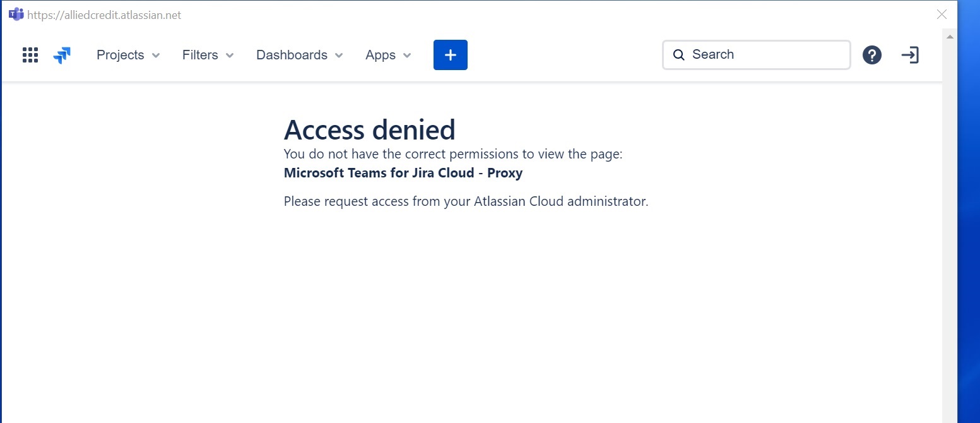The image size is (980, 423).
Task: Open the Help menu via question mark icon
Action: click(872, 55)
